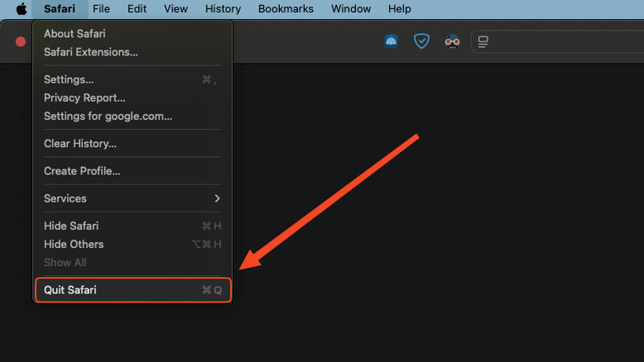Viewport: 644px width, 362px height.
Task: Click the blue cloud extension icon
Action: click(391, 41)
